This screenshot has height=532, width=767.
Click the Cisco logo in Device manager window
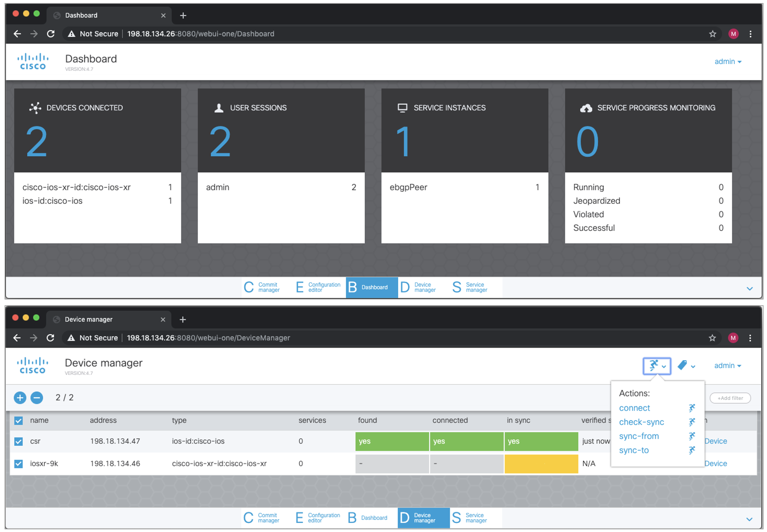(32, 365)
